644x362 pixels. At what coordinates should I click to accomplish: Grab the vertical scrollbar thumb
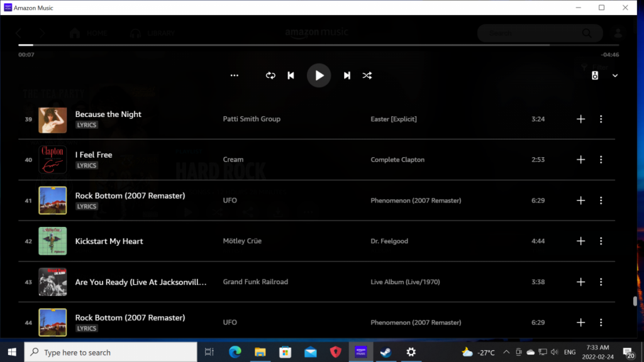(x=635, y=301)
